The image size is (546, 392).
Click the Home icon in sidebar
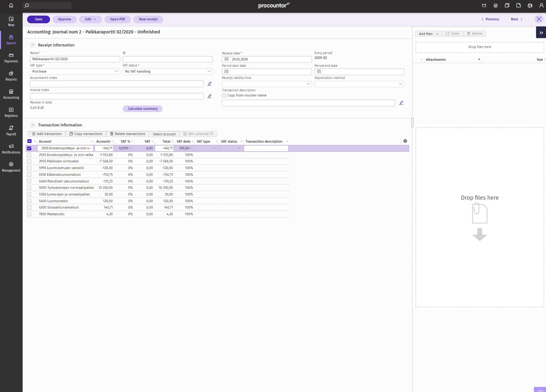click(x=11, y=5)
